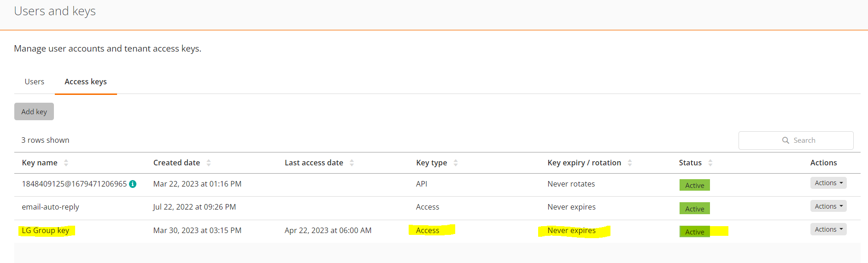Image resolution: width=868 pixels, height=263 pixels.
Task: Sort by Key type arrows
Action: tap(456, 163)
